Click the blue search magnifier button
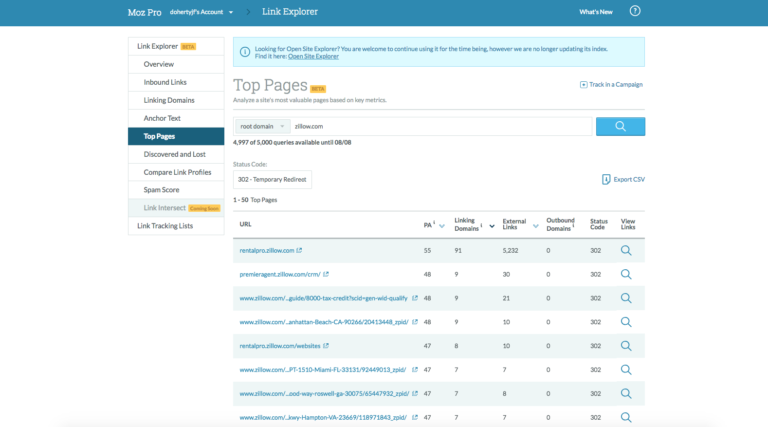 click(620, 126)
